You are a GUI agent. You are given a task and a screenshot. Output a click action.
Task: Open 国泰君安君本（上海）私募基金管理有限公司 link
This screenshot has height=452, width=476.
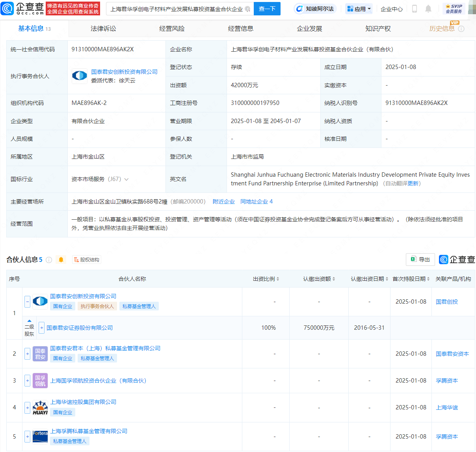coord(105,348)
